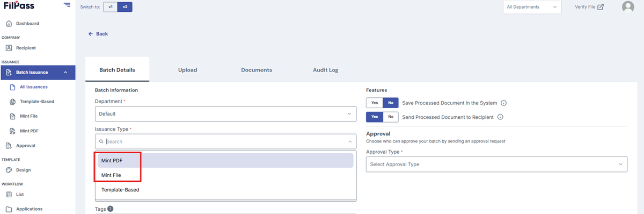Click the sidebar Mint File icon

pyautogui.click(x=12, y=116)
